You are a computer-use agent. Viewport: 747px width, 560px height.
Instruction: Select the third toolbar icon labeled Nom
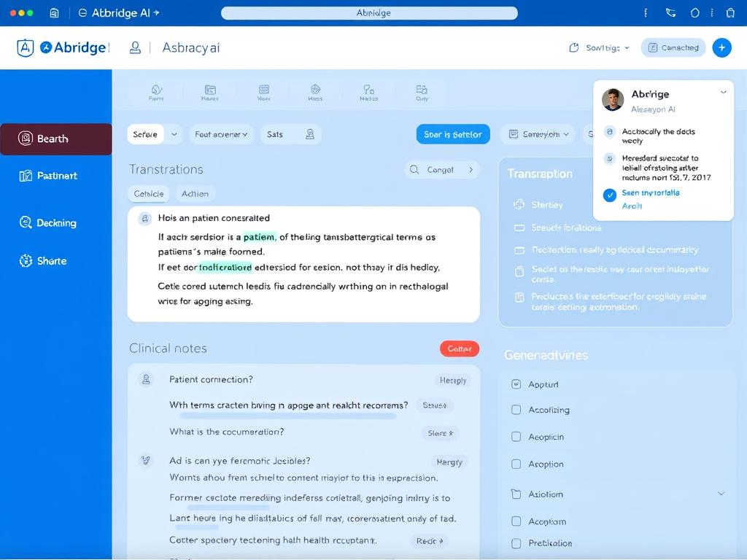point(264,93)
